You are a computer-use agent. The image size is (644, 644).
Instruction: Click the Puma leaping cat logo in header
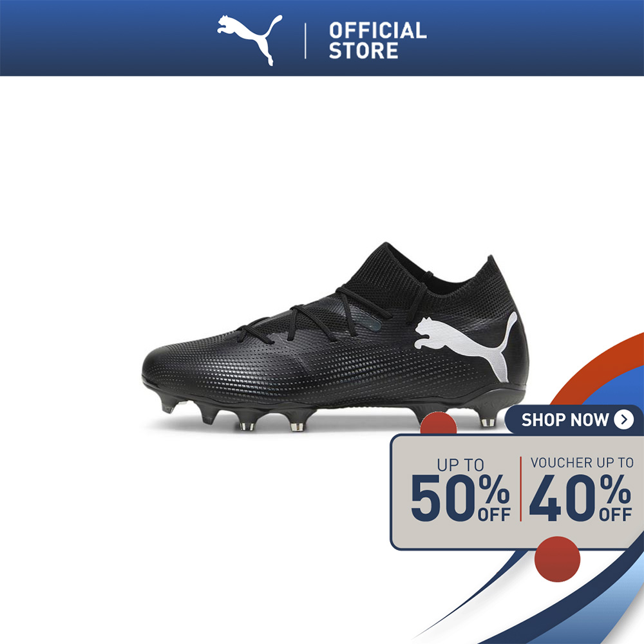coord(250,40)
